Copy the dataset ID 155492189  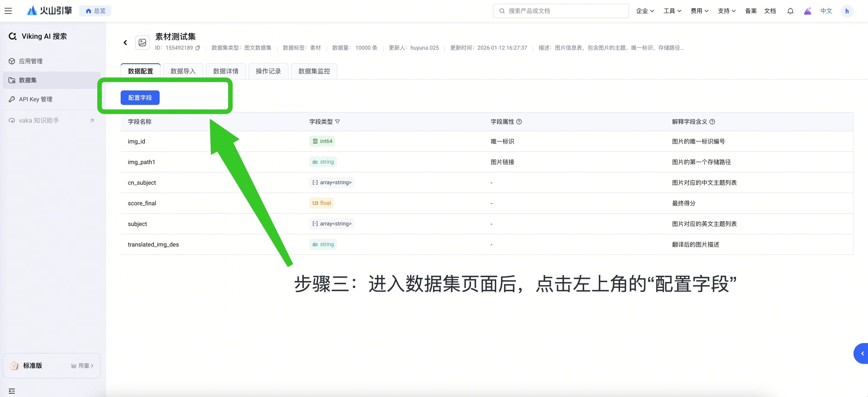tap(198, 48)
